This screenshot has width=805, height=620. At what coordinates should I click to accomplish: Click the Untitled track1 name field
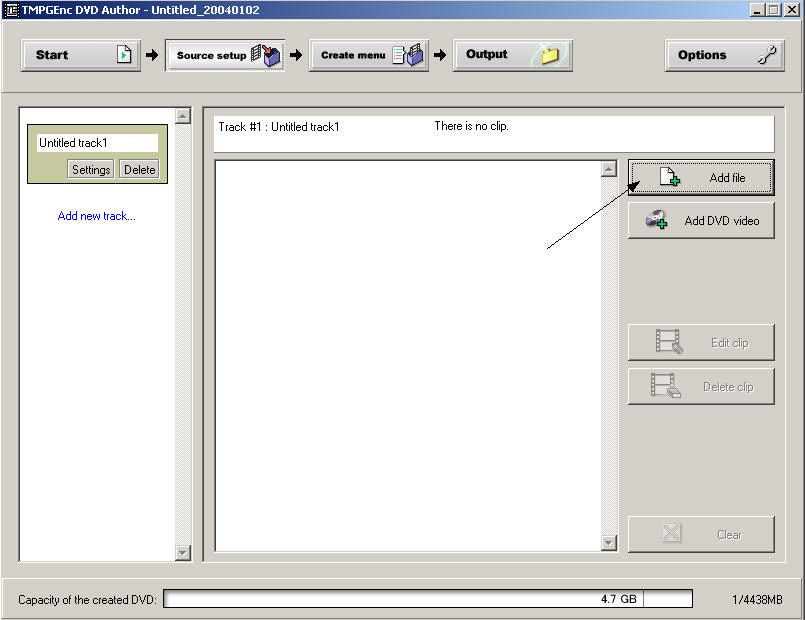click(x=97, y=143)
